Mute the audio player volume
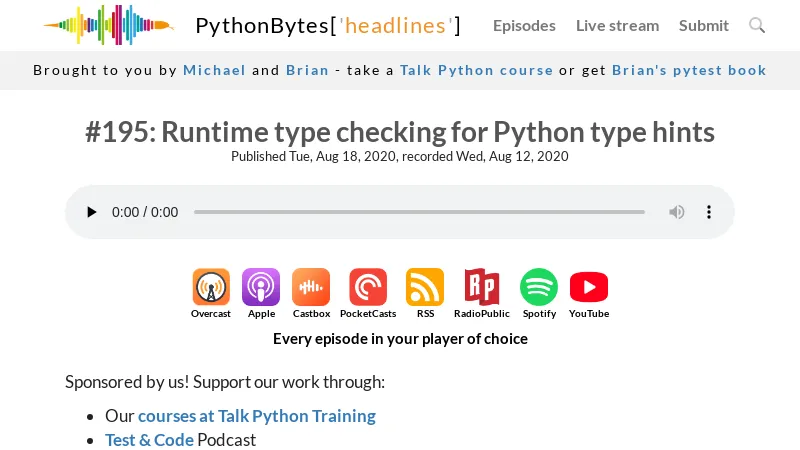Viewport: 800px width, 450px height. tap(677, 212)
